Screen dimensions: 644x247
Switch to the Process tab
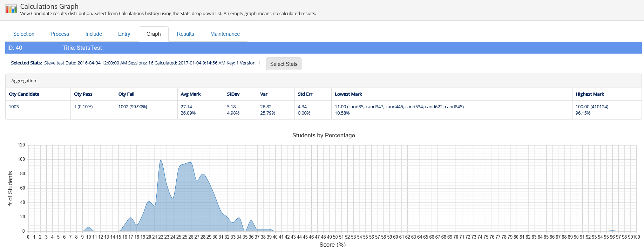60,34
